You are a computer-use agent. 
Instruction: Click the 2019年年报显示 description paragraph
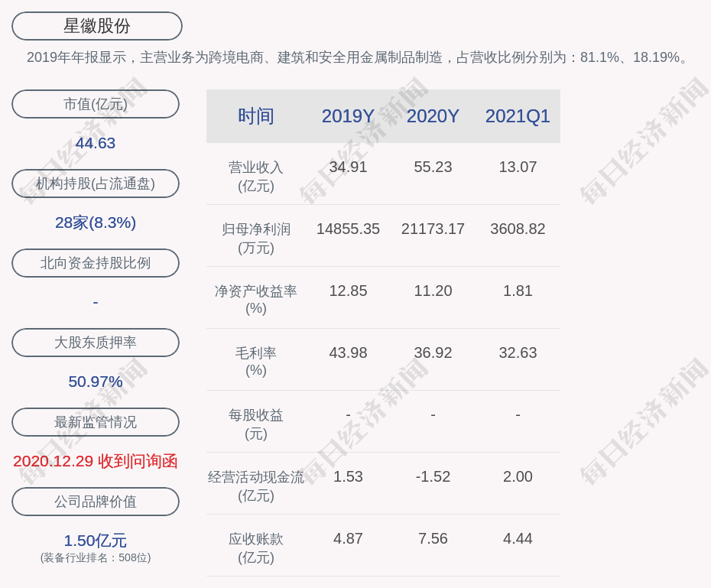point(357,57)
